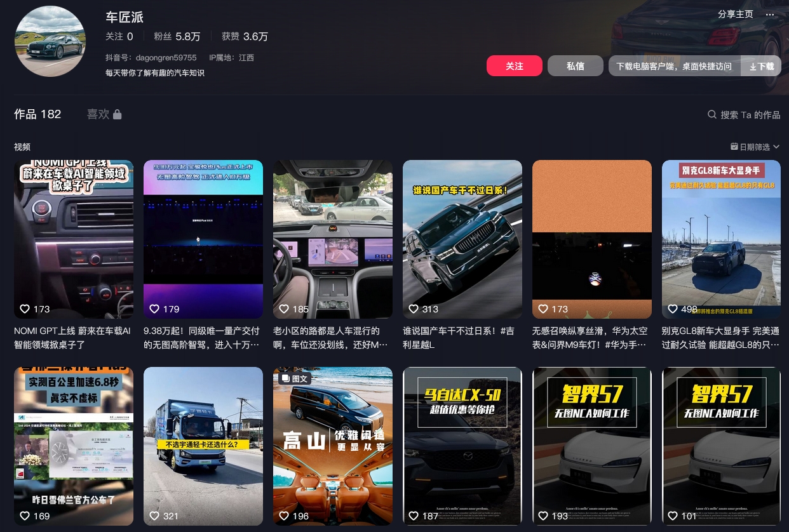789x532 pixels.
Task: Click the heart icon showing 193 likes
Action: [543, 516]
